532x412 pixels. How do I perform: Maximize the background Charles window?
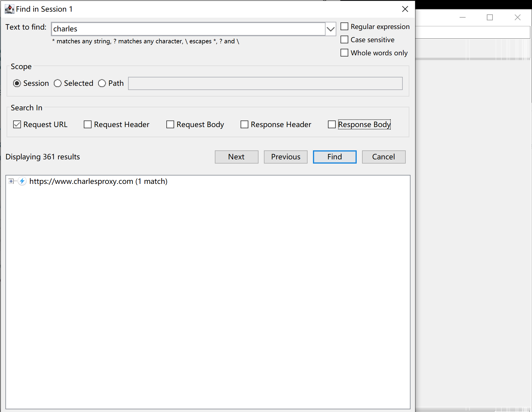[x=490, y=17]
